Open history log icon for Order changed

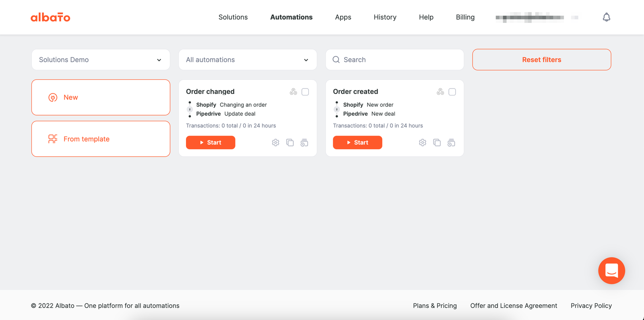[x=304, y=142]
